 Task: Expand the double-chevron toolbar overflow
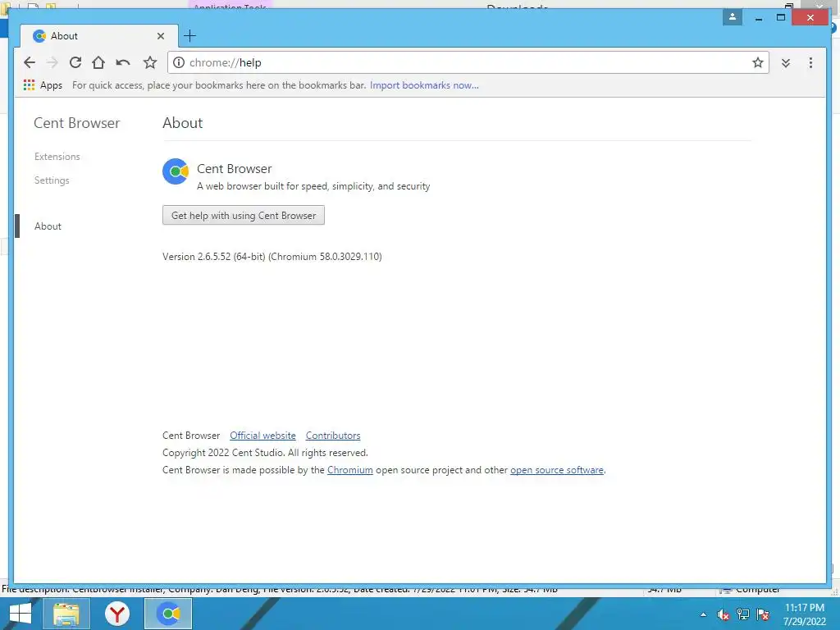click(x=785, y=62)
